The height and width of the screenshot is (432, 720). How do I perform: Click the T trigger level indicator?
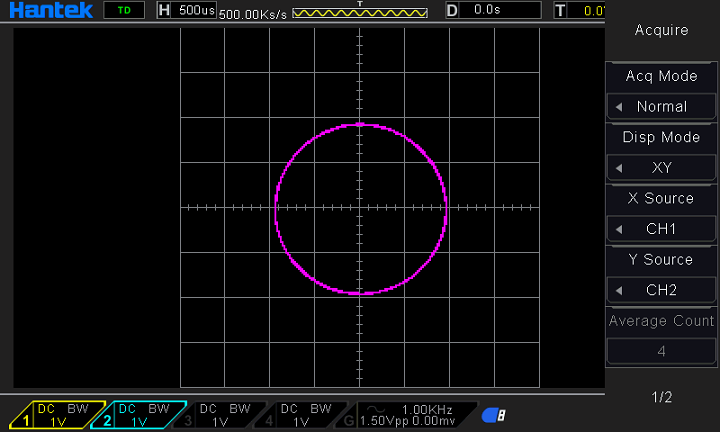tap(580, 11)
